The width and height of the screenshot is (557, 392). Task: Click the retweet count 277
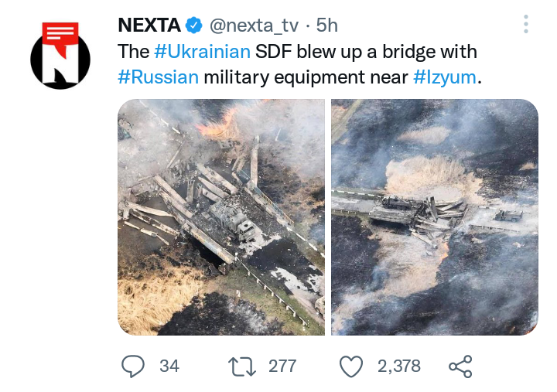point(282,366)
